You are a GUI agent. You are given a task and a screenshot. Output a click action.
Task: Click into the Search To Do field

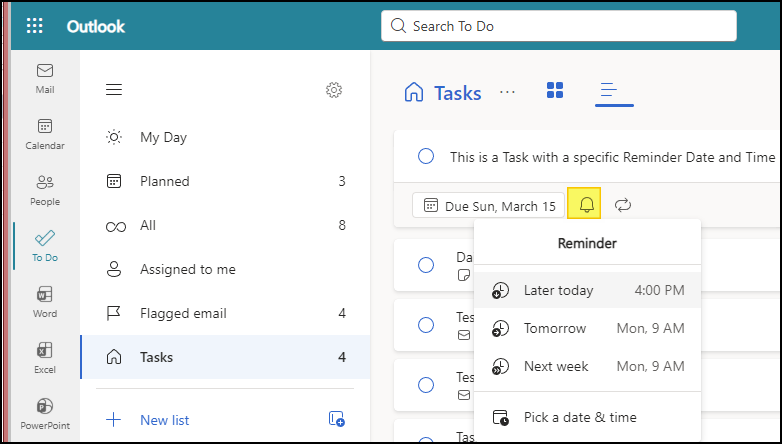pos(559,26)
